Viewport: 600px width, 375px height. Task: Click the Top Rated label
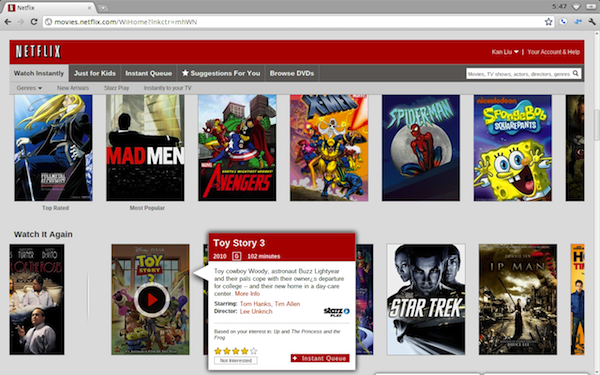[55, 208]
